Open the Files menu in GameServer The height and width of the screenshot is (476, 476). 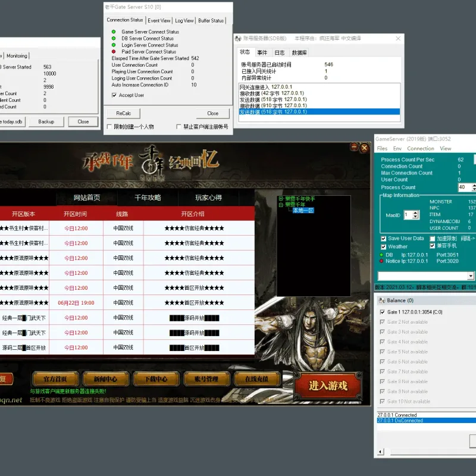(x=382, y=148)
